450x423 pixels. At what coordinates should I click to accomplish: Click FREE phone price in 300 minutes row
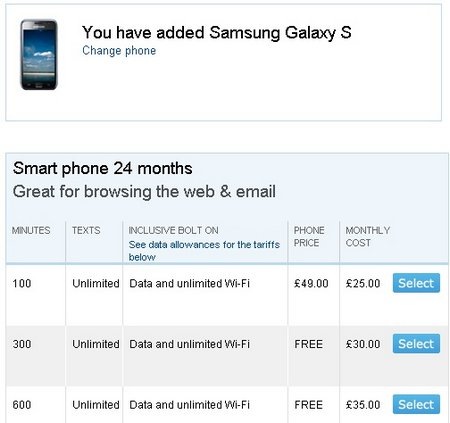point(308,344)
